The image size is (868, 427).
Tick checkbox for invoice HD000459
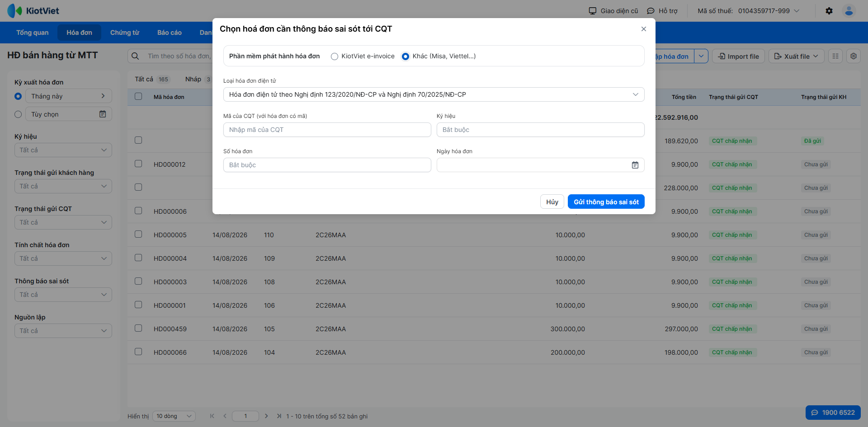pyautogui.click(x=138, y=328)
